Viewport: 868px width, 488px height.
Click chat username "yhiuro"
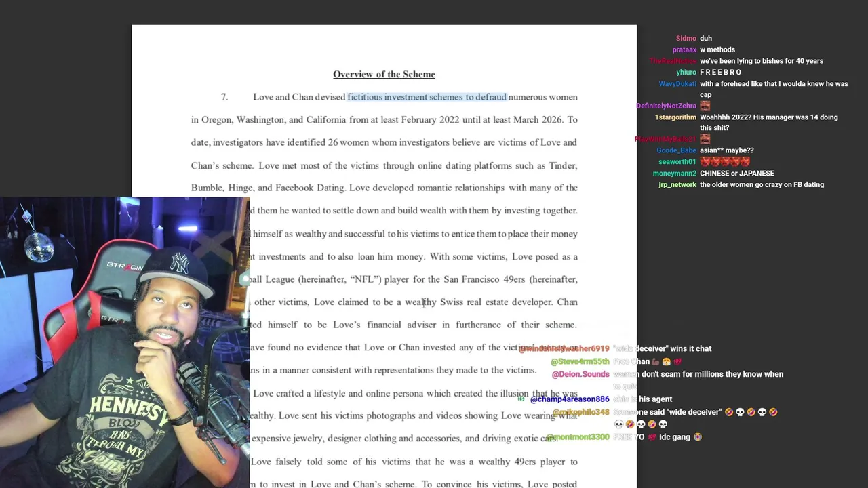[x=686, y=73]
